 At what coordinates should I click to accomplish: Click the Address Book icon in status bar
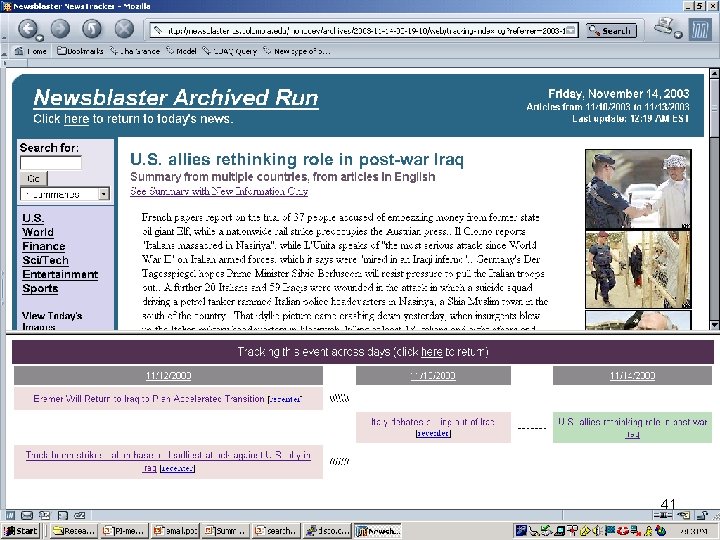pyautogui.click(x=62, y=515)
